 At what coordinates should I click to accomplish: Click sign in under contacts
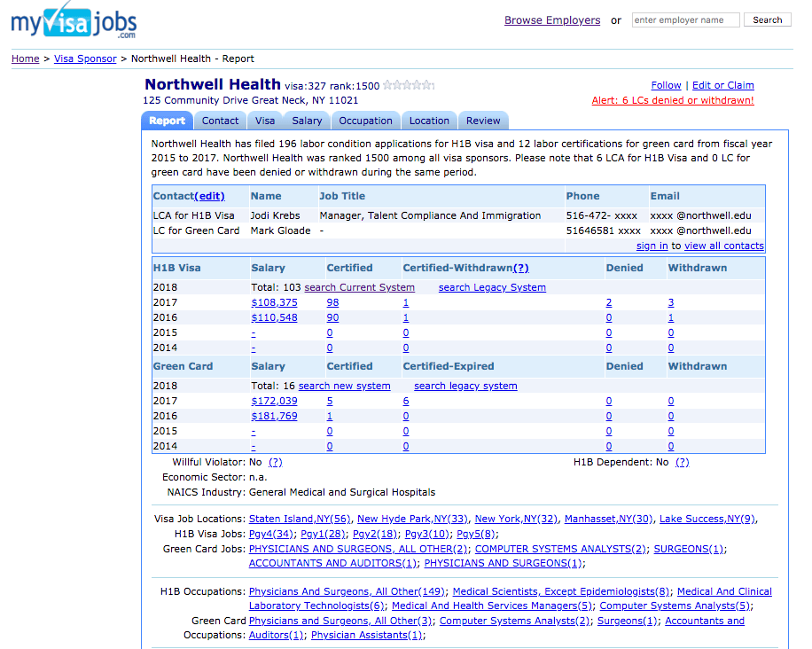652,246
